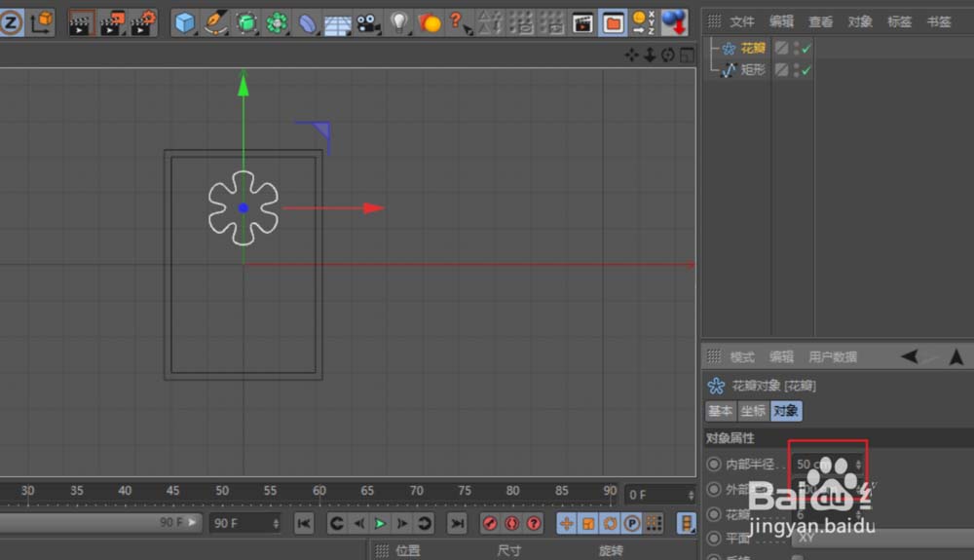This screenshot has width=974, height=560.
Task: Toggle the 内部半径 keyframe radio dot
Action: coord(714,465)
